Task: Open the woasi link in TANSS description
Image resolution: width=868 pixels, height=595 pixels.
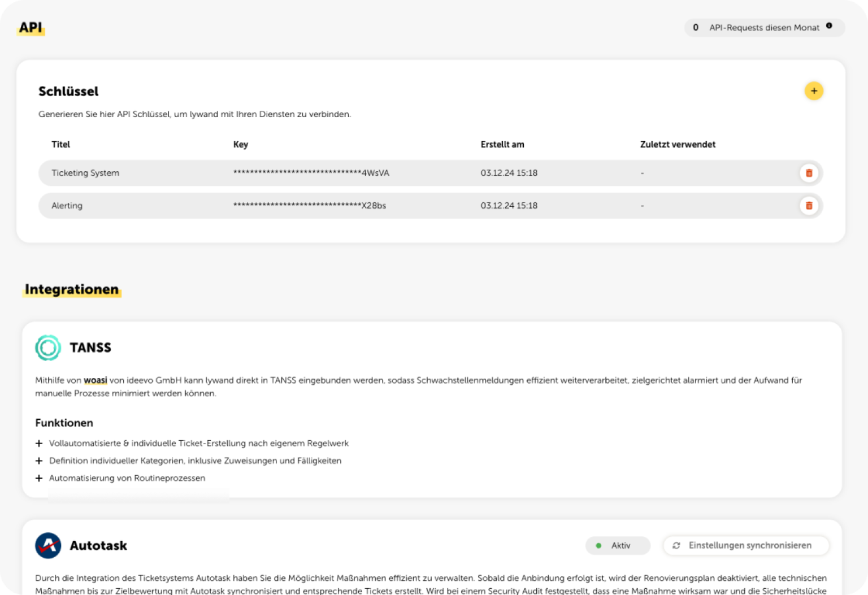Action: point(96,380)
